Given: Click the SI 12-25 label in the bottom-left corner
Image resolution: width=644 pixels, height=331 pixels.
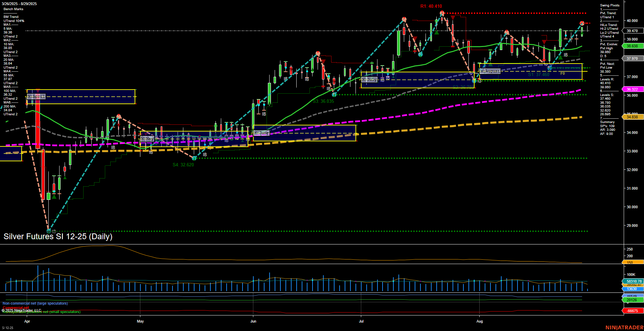Looking at the screenshot, I should tap(7, 328).
